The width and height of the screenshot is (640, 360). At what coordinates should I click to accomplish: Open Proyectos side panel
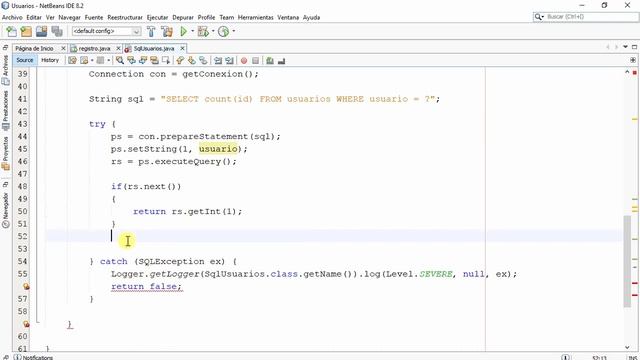pyautogui.click(x=5, y=153)
